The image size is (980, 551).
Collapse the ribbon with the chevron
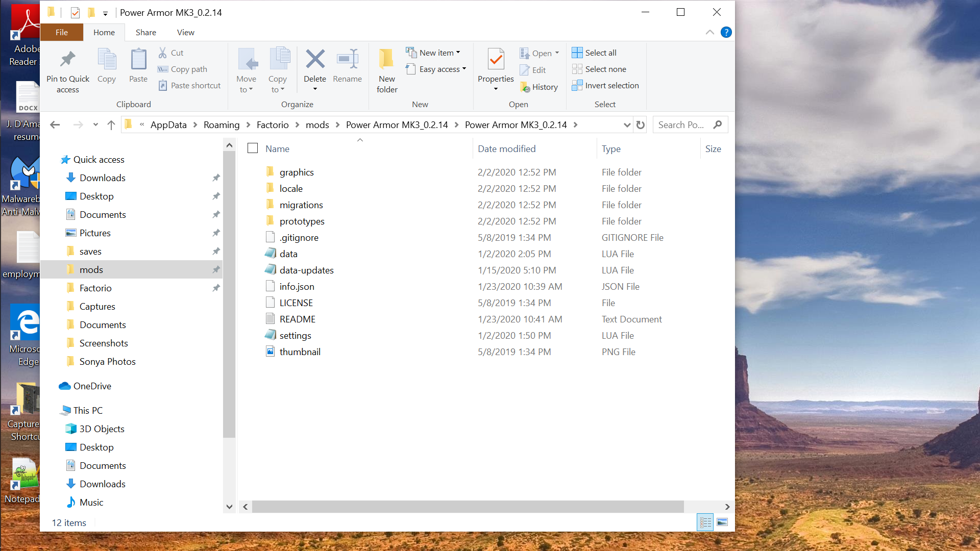[709, 32]
